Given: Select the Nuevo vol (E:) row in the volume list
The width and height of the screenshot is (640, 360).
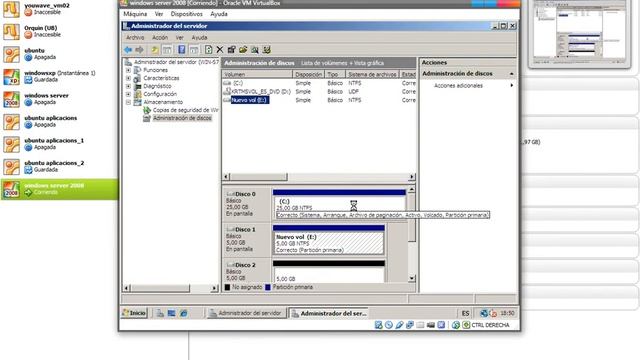Looking at the screenshot, I should click(x=319, y=100).
